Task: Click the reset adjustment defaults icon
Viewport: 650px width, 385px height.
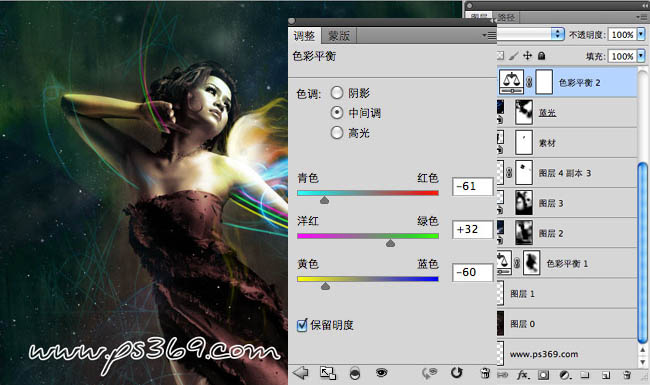Action: 456,373
